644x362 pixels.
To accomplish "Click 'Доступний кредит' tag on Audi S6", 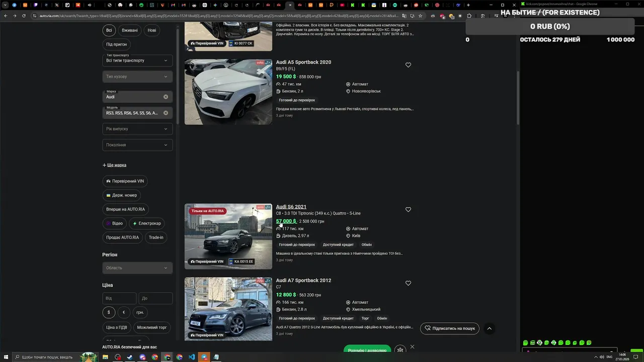I will click(338, 245).
